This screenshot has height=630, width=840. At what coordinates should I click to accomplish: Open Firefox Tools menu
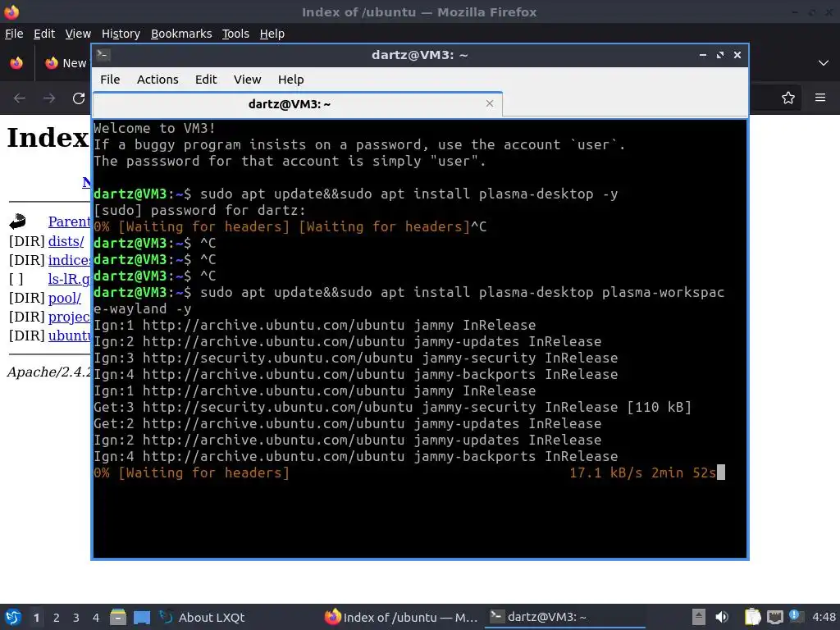tap(235, 34)
